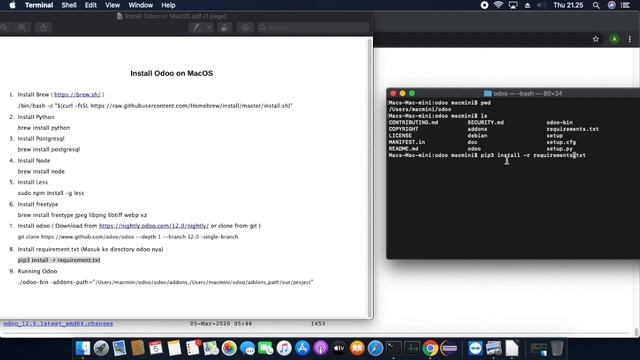This screenshot has width=640, height=360.
Task: Open Messages from the Dock
Action: [247, 348]
